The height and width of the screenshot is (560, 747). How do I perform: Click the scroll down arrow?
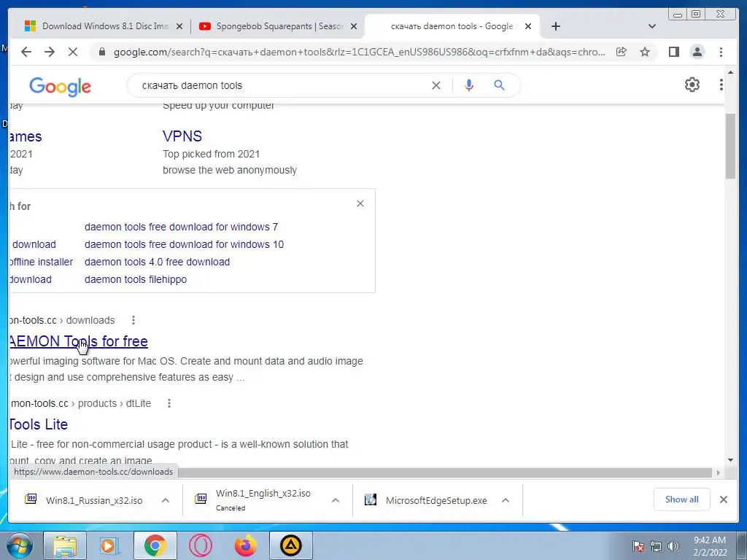[731, 460]
